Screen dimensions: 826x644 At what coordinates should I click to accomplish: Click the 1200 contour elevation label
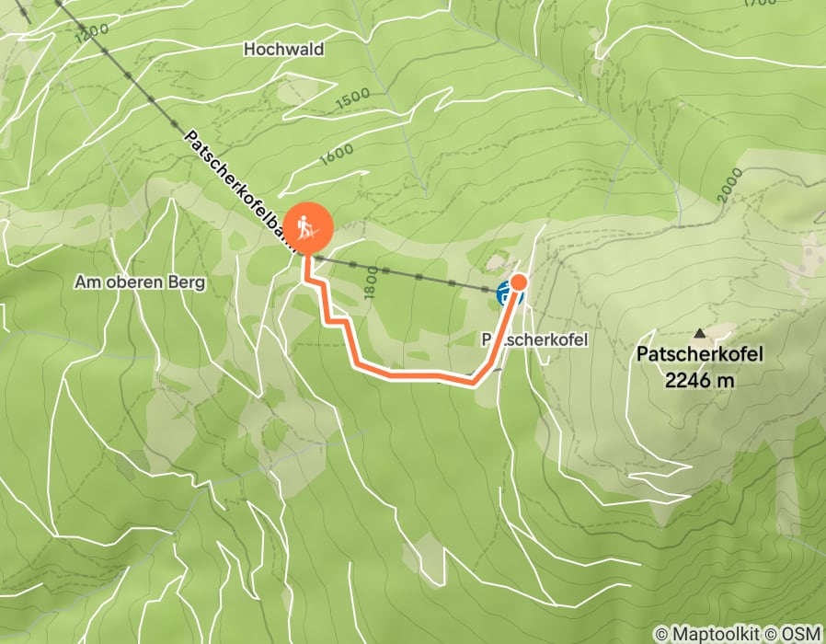(x=92, y=33)
